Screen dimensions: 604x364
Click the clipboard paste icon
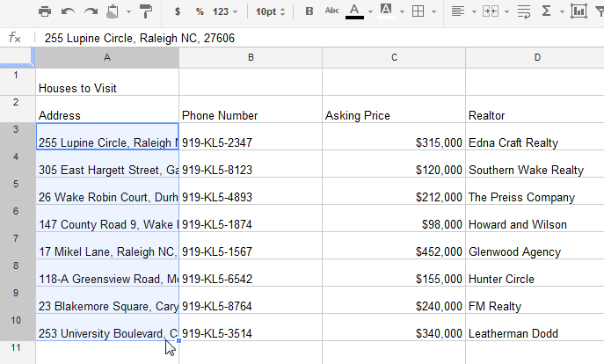tap(113, 11)
